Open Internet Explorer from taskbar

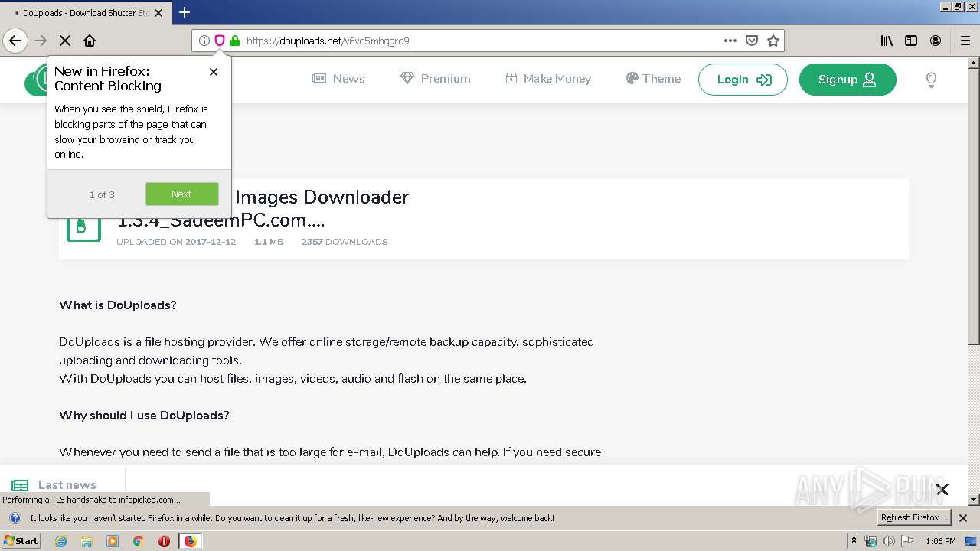tap(60, 541)
